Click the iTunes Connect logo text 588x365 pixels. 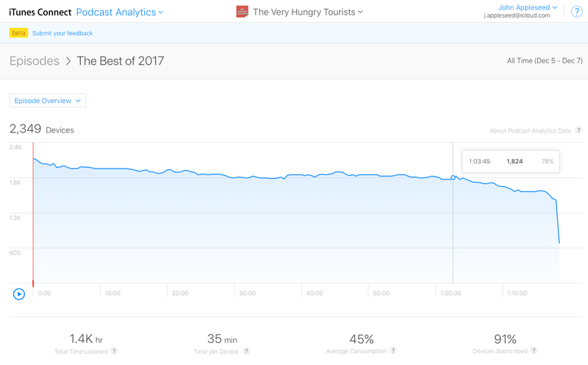pos(40,13)
